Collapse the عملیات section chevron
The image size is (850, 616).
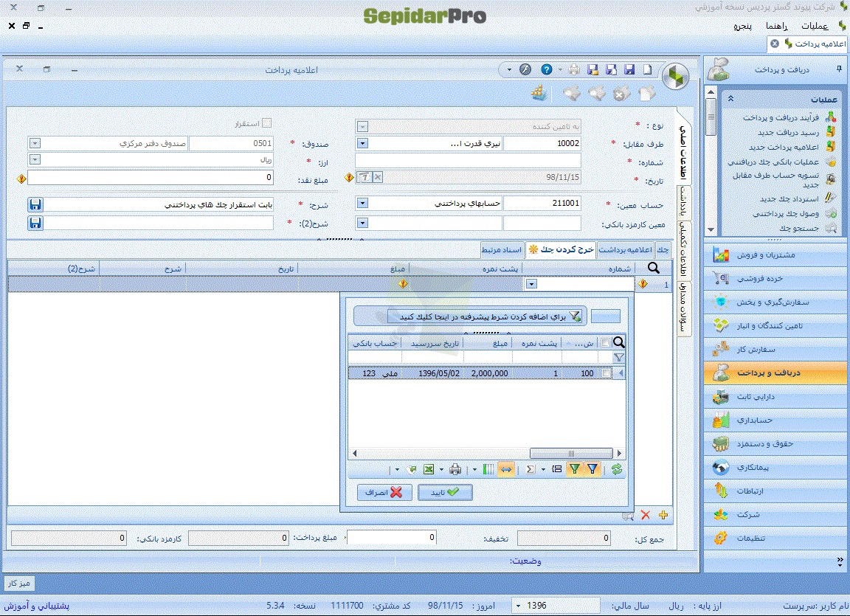pyautogui.click(x=730, y=99)
